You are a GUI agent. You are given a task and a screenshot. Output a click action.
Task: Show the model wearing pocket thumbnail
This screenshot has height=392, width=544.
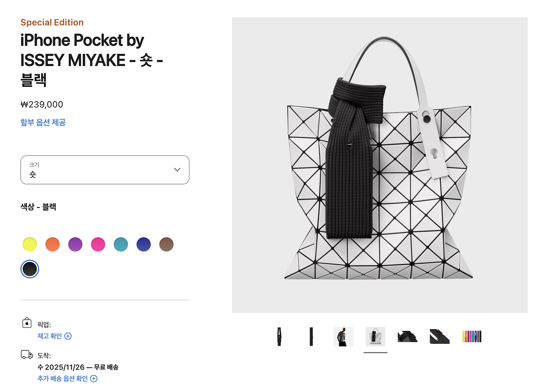(343, 336)
